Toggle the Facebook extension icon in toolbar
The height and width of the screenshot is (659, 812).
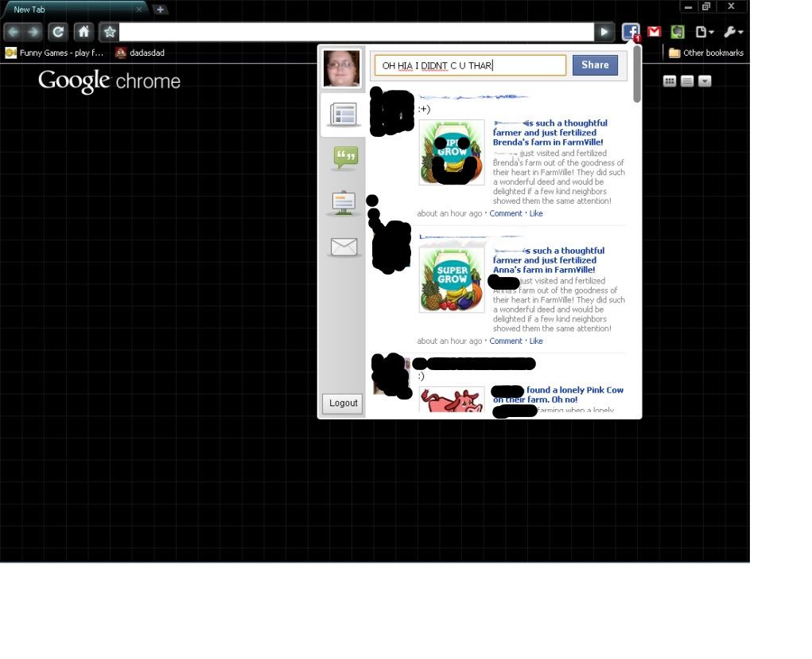[631, 32]
